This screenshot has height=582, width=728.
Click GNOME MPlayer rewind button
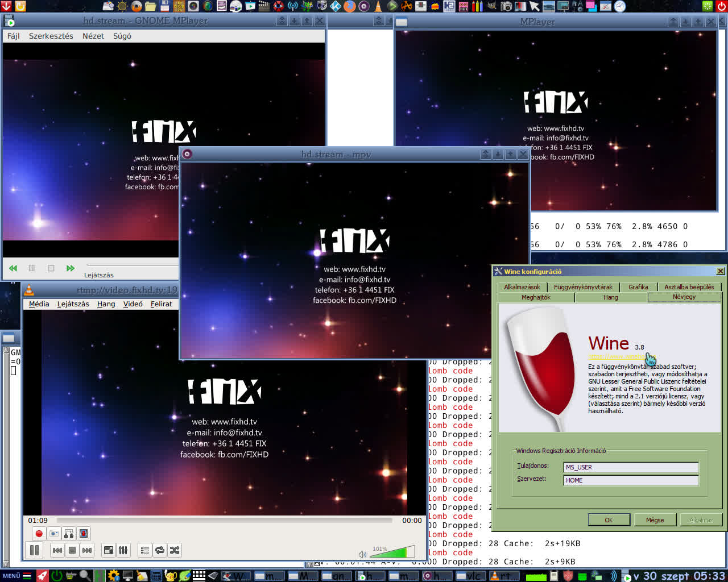click(13, 268)
